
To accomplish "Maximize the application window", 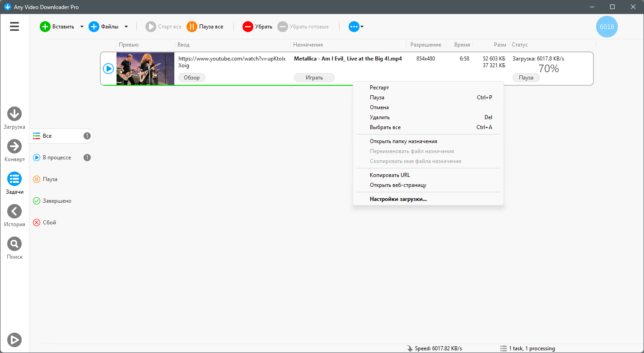I will (612, 7).
